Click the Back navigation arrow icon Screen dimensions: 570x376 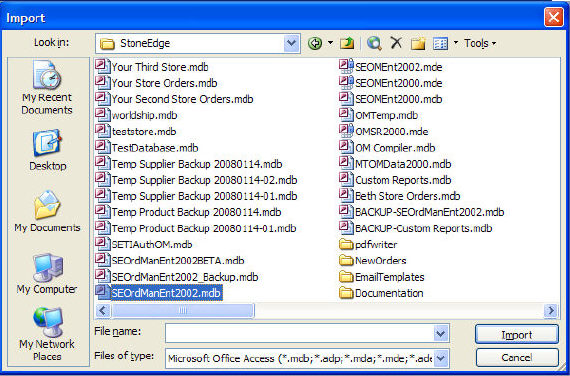click(315, 43)
